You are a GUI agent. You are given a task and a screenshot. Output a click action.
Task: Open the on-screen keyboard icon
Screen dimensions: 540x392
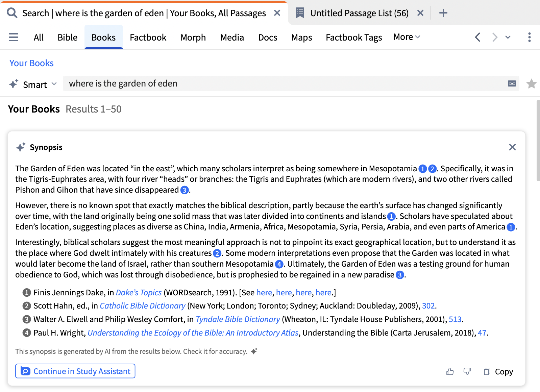(x=512, y=83)
